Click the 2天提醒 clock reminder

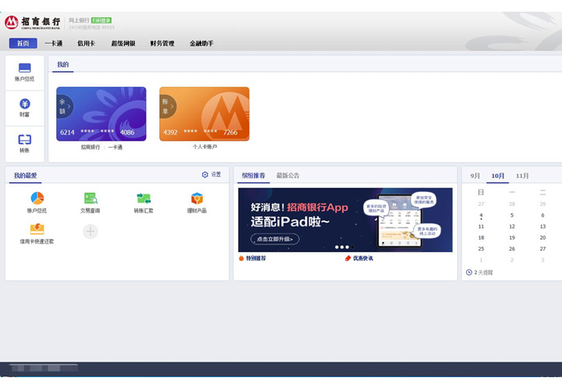(x=479, y=273)
